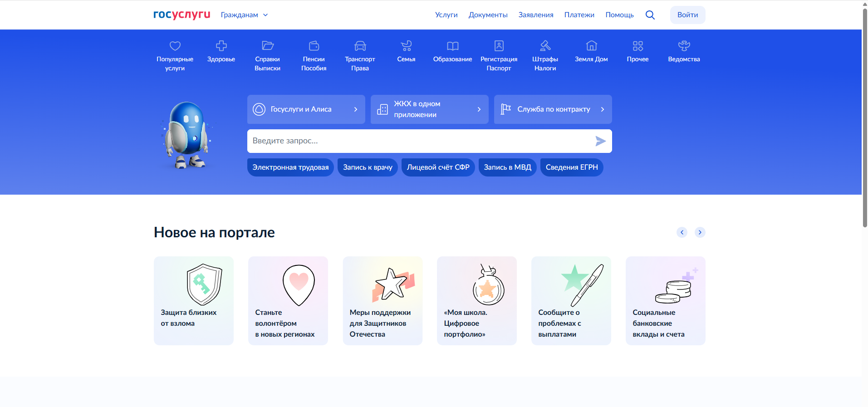Open the Платежи menu item
This screenshot has width=868, height=407.
(x=579, y=15)
